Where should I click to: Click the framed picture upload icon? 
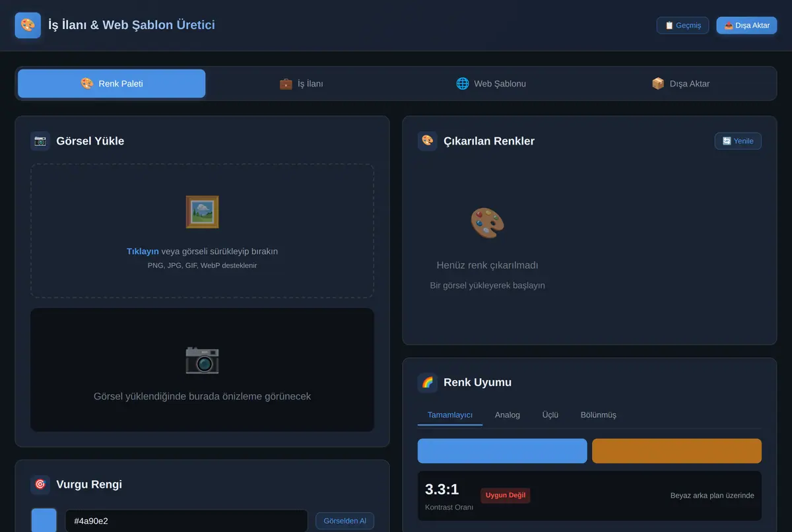click(202, 212)
